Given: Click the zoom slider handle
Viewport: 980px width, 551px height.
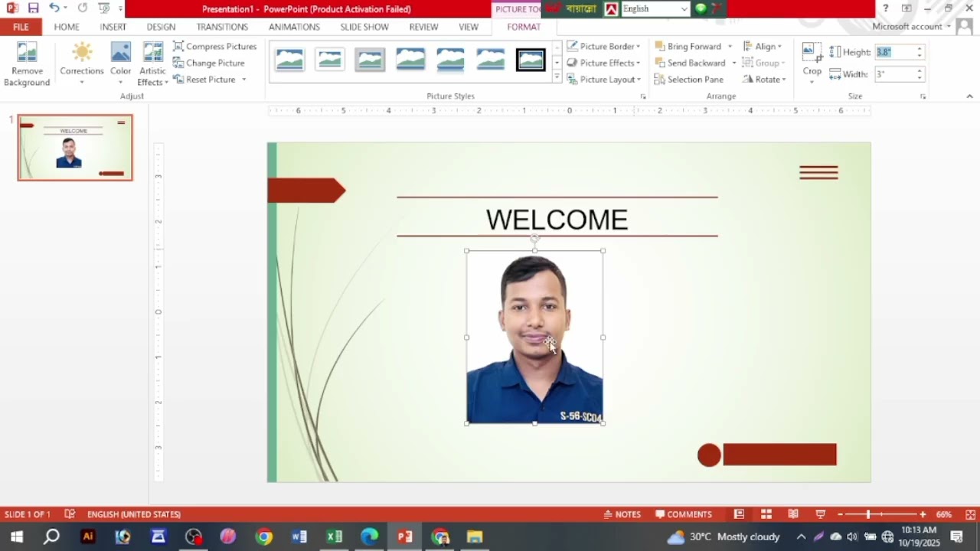Looking at the screenshot, I should 868,514.
